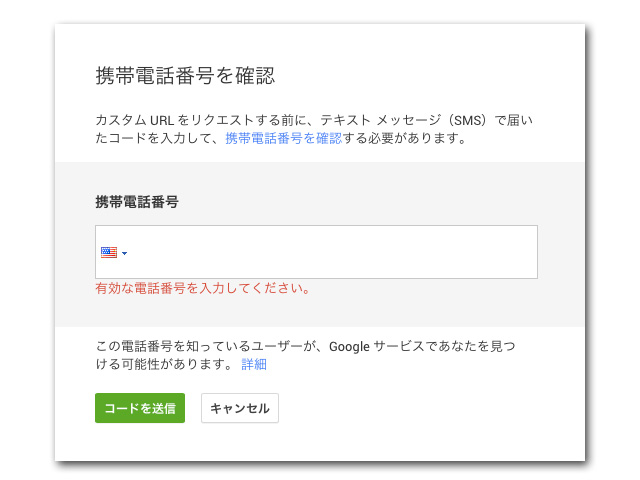The height and width of the screenshot is (480, 640).
Task: Click the ける可能性があります text before 詳細
Action: click(165, 364)
